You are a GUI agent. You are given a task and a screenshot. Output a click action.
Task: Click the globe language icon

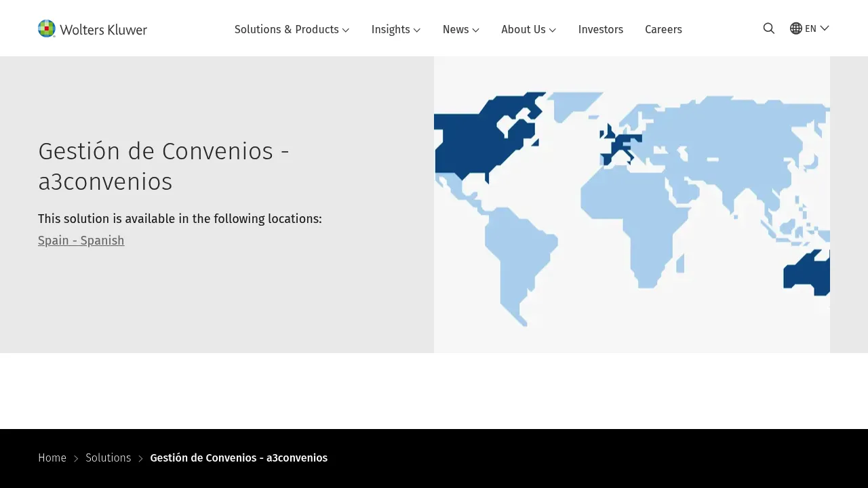tap(796, 28)
